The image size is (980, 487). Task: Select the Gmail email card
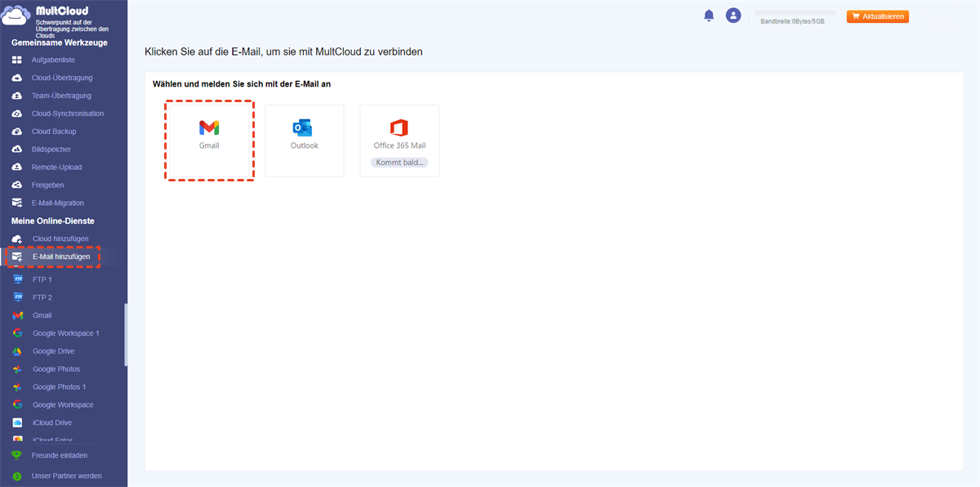[209, 141]
